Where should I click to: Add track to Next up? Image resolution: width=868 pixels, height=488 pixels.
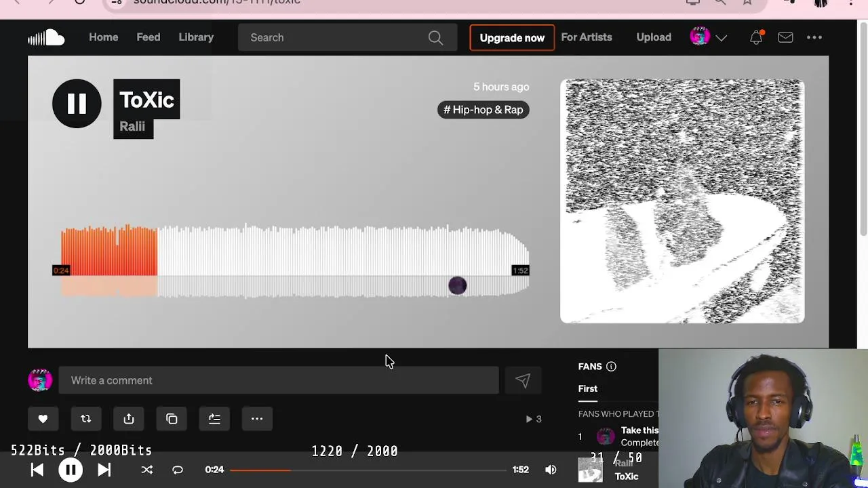[214, 419]
